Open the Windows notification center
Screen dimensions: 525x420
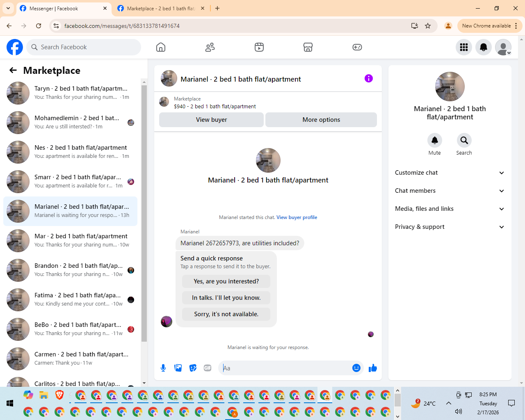coord(511,403)
